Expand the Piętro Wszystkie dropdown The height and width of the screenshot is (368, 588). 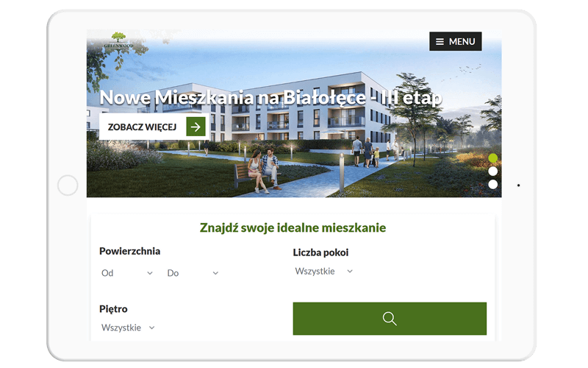128,328
